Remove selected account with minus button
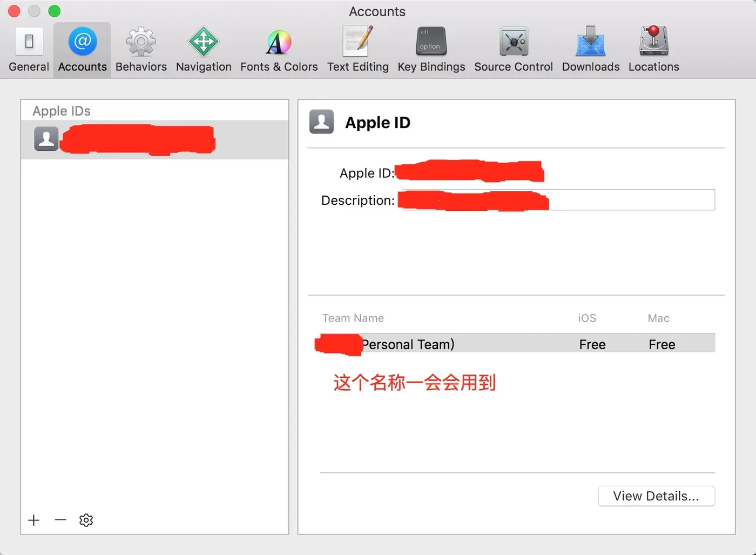The width and height of the screenshot is (756, 555). point(60,520)
